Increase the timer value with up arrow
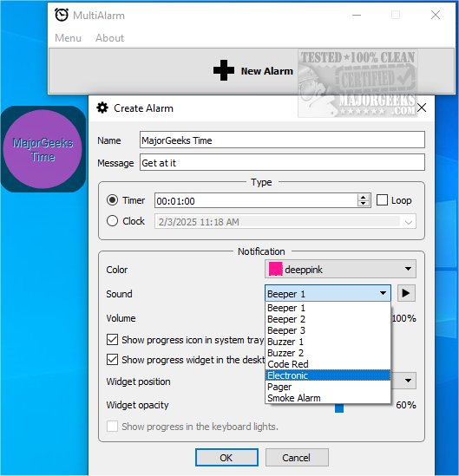Viewport: 459px width, 476px height. click(363, 198)
